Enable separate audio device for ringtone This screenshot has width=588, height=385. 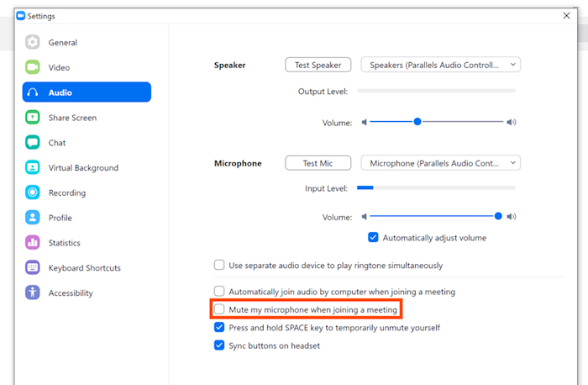click(x=219, y=265)
